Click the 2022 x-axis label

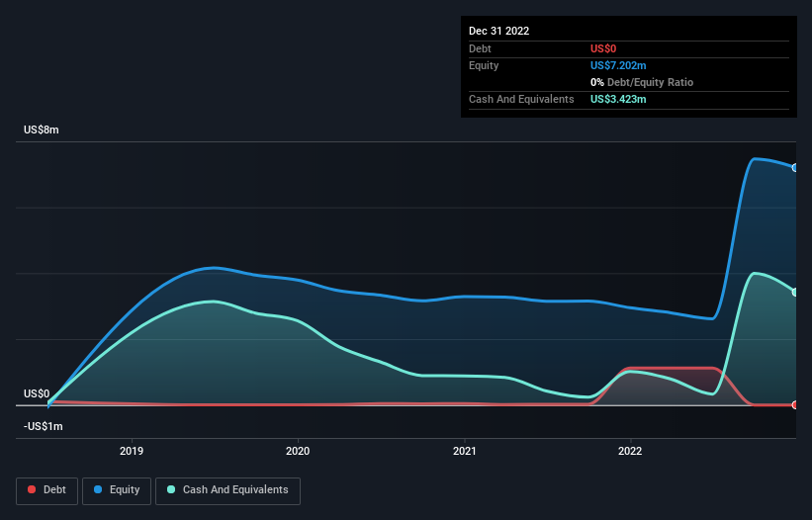pos(630,451)
